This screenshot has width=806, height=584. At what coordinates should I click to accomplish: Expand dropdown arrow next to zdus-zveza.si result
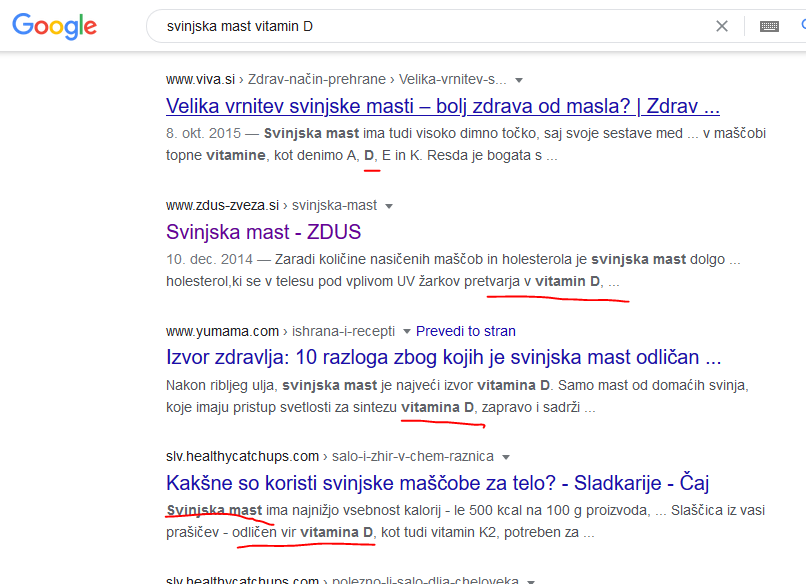pos(389,206)
